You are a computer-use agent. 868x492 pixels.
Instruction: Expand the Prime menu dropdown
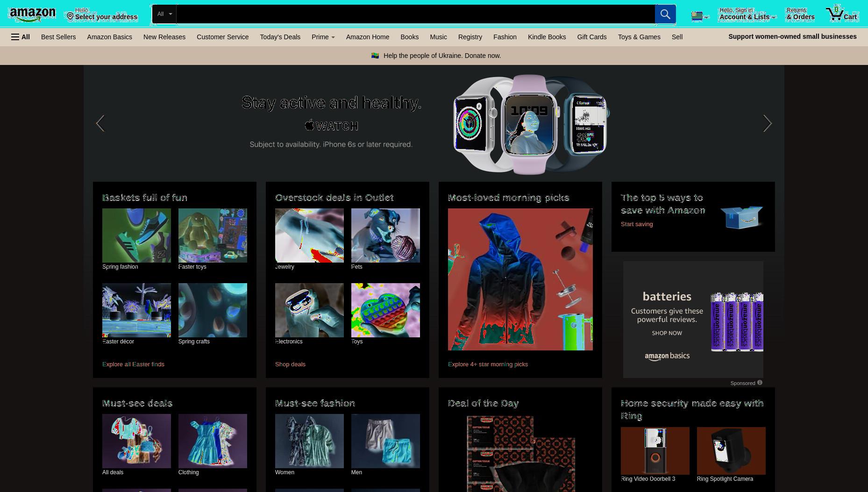click(x=323, y=37)
